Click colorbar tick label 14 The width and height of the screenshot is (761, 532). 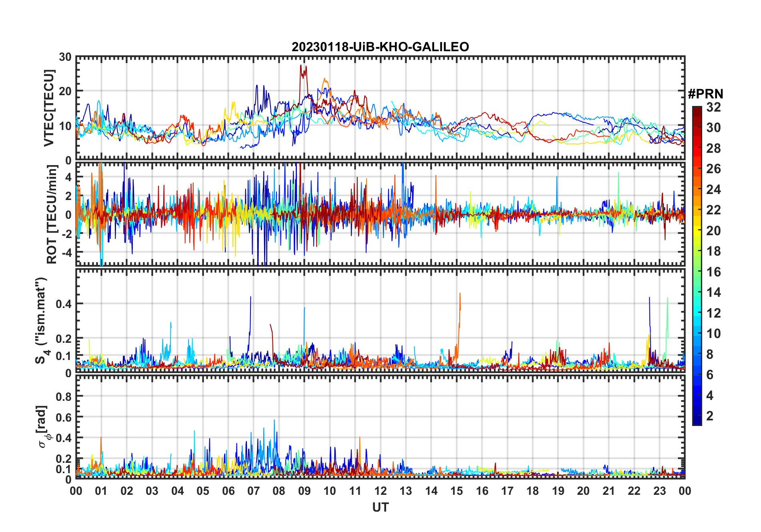click(x=713, y=292)
